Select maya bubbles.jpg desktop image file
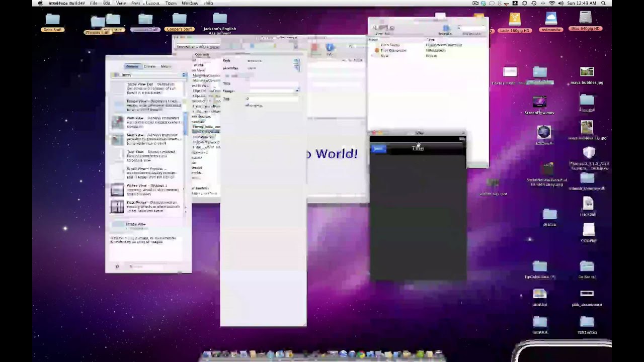The height and width of the screenshot is (362, 644). pos(587,72)
